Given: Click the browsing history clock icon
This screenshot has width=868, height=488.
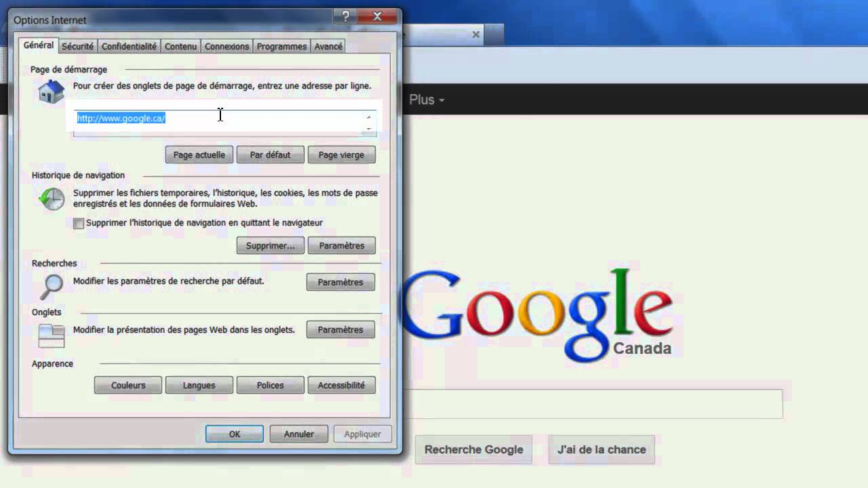Looking at the screenshot, I should pyautogui.click(x=51, y=199).
